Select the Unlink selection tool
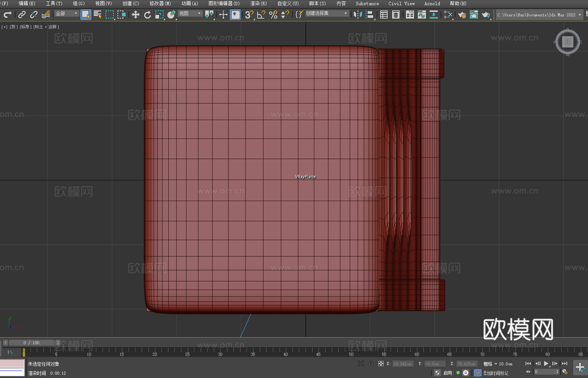 [34, 14]
